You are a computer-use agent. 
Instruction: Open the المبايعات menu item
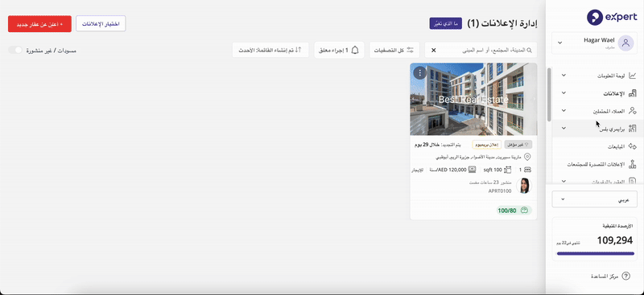(x=598, y=146)
